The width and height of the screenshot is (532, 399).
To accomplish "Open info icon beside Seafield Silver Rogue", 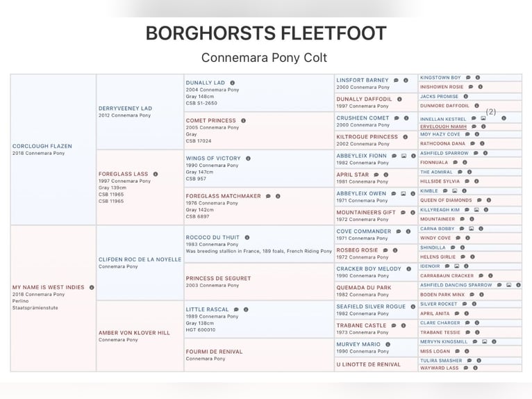I will point(413,307).
